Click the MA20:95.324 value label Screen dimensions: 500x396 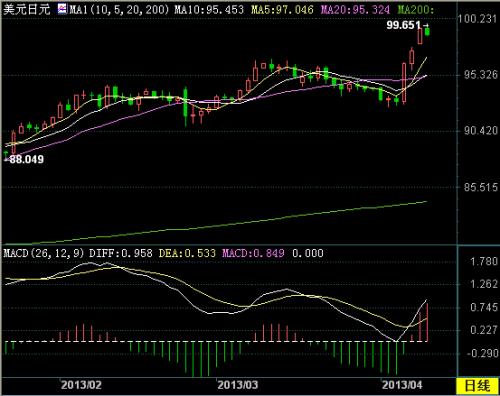[355, 9]
